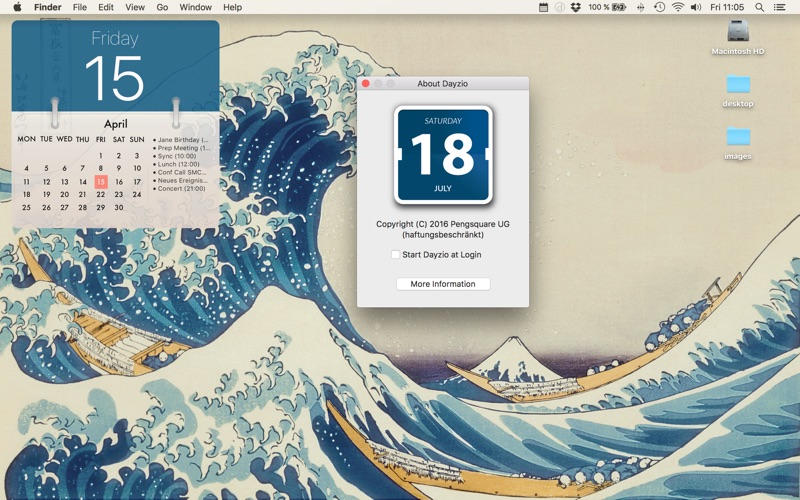This screenshot has width=800, height=500.
Task: Click the Macintosh HD drive icon
Action: (738, 32)
